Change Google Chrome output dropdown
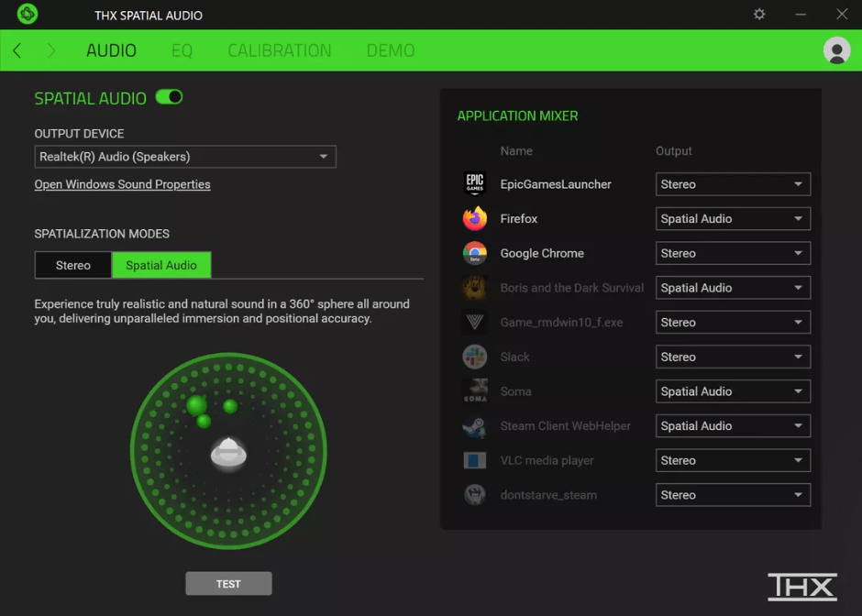The image size is (862, 616). click(733, 253)
